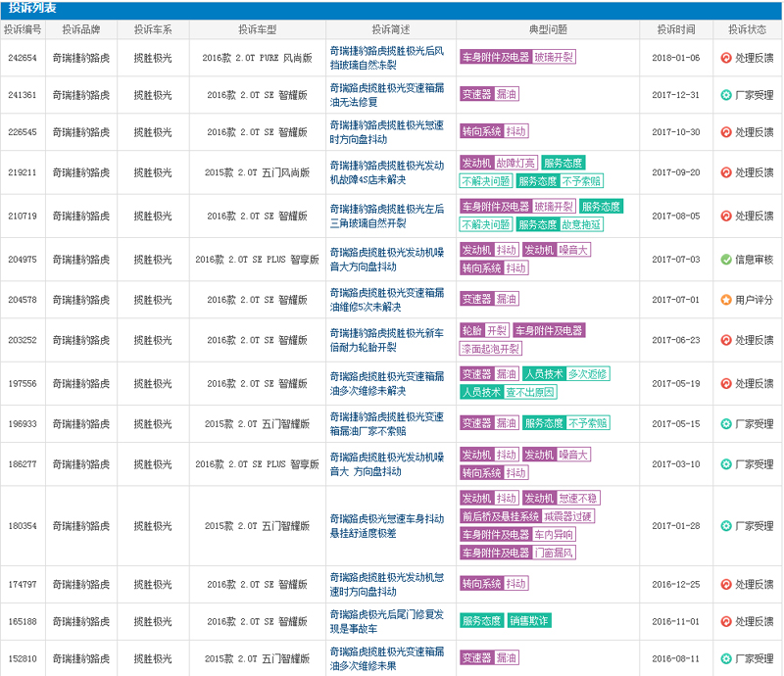Open the complaint summary link for 165188
The image size is (784, 676).
tap(386, 621)
